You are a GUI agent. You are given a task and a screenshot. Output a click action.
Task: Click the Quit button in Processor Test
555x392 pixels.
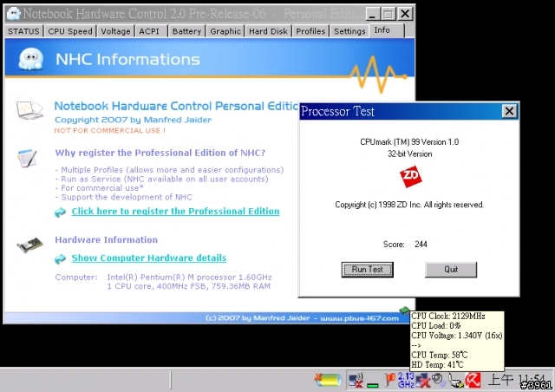[451, 270]
